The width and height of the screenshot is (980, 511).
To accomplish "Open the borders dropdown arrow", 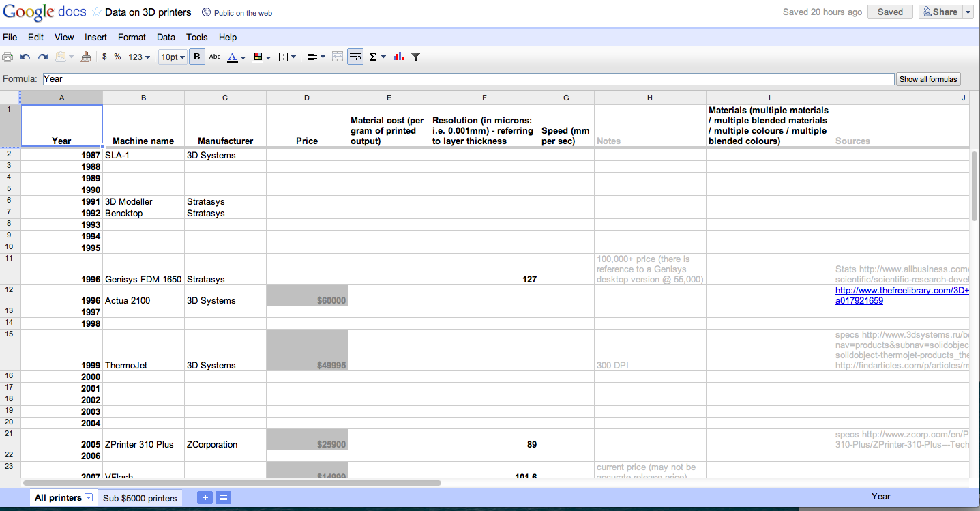I will click(294, 57).
